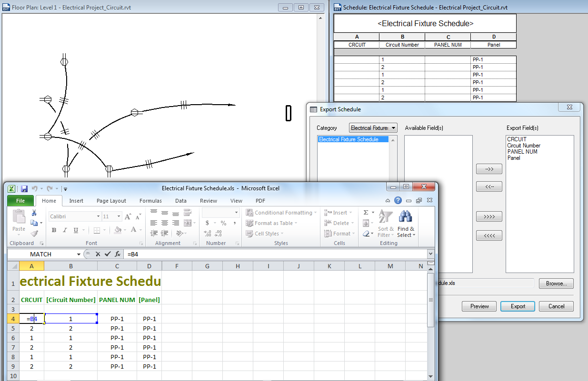Viewport: 588px width, 381px height.
Task: Toggle Bold formatting
Action: pos(54,230)
